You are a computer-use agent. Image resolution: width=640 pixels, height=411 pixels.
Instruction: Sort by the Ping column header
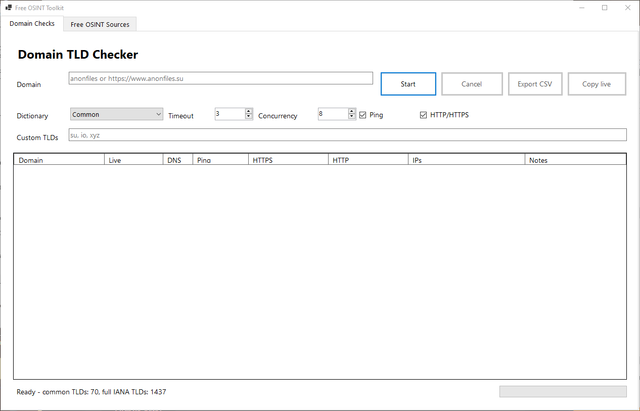click(x=220, y=160)
